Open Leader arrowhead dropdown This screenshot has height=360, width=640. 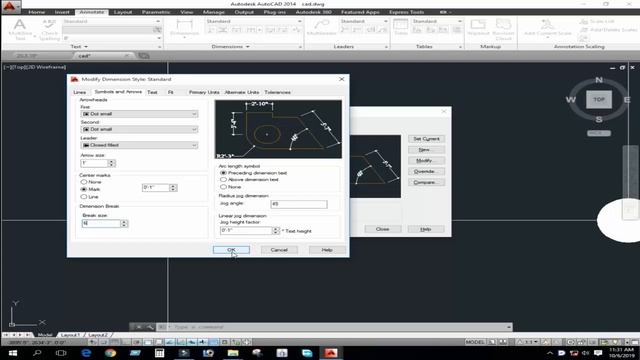tap(140, 145)
